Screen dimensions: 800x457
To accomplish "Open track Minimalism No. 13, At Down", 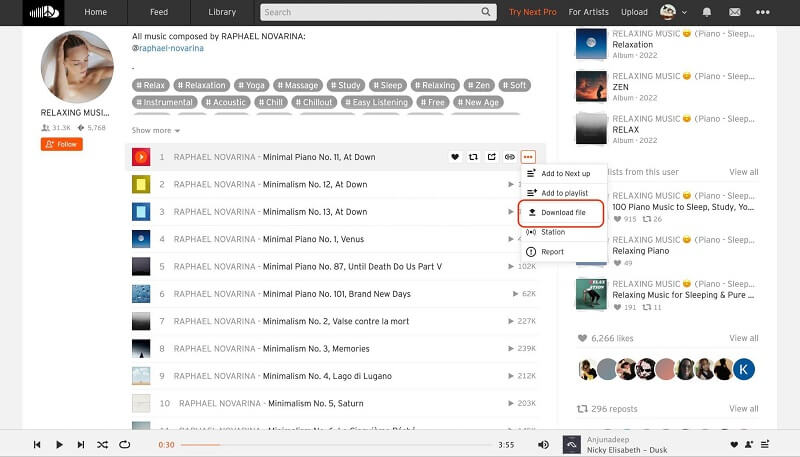I will coord(315,212).
